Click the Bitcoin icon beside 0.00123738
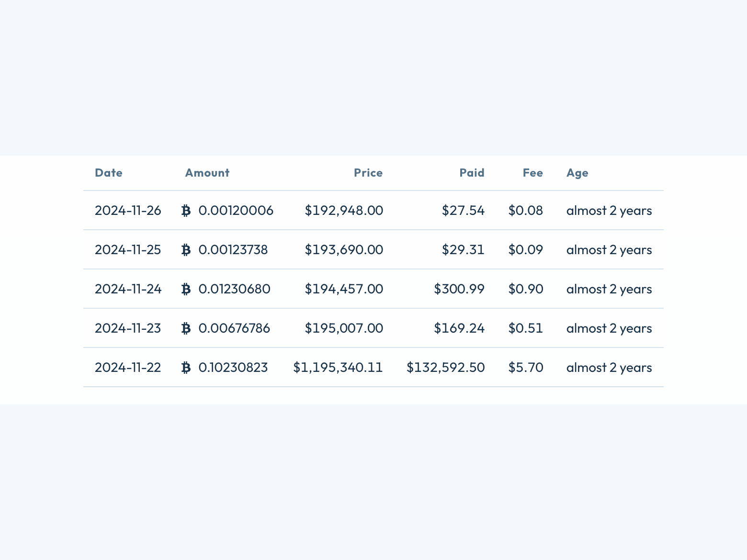Screen dimensions: 747x560 pos(186,250)
